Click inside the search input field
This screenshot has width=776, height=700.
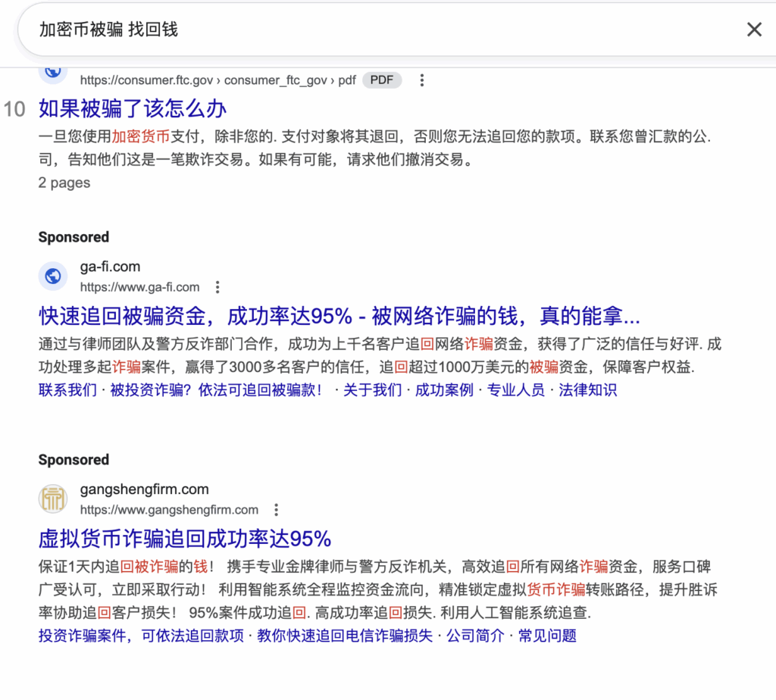(x=227, y=29)
